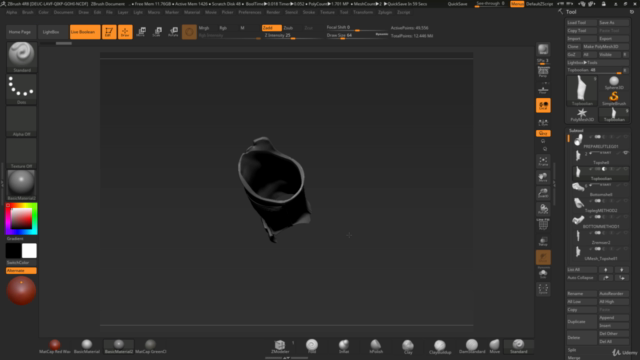Image resolution: width=640 pixels, height=360 pixels.
Task: Activate Edit mode button
Action: pyautogui.click(x=109, y=32)
